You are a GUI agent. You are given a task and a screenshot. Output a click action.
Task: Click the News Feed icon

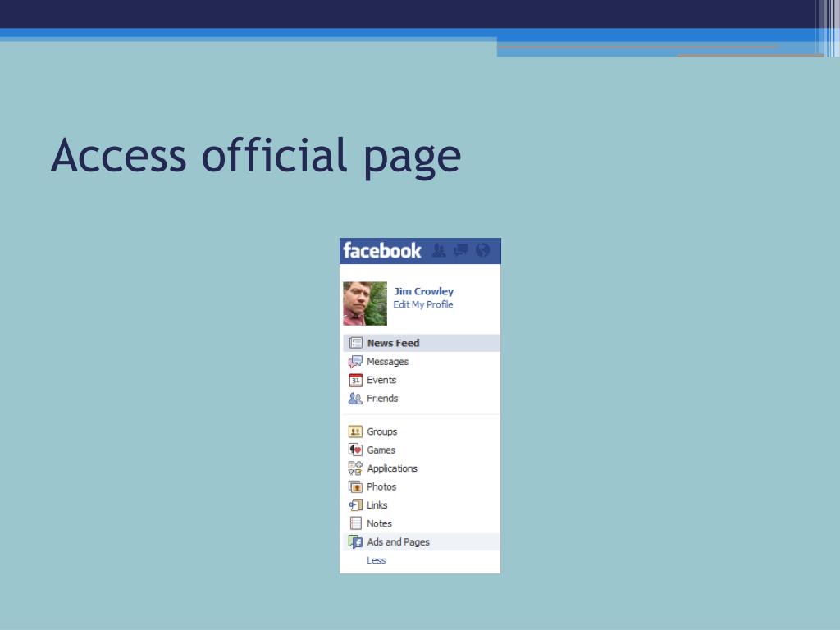coord(356,343)
